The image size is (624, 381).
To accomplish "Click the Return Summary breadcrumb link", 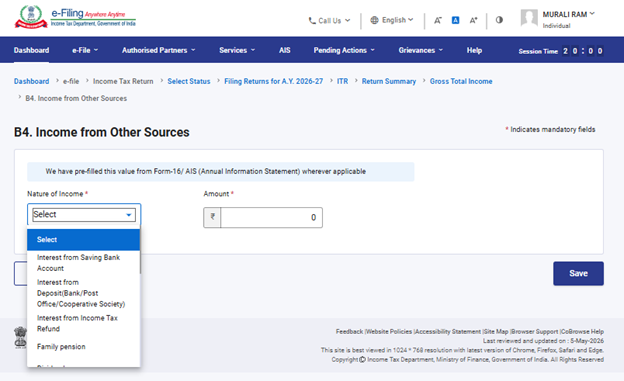I will (x=389, y=81).
